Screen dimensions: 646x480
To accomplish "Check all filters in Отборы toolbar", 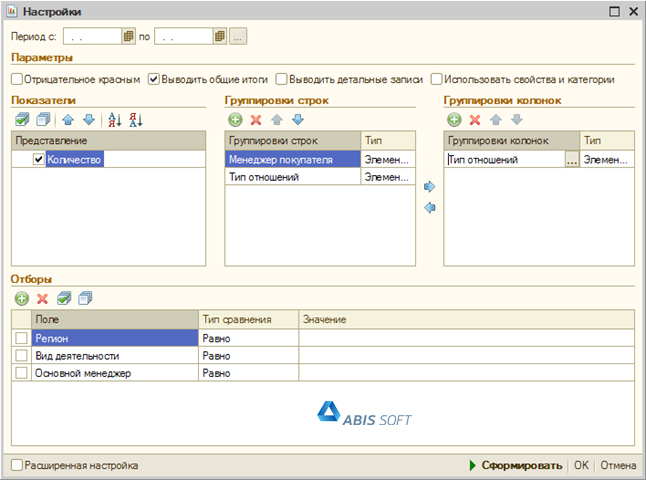I will tap(64, 298).
